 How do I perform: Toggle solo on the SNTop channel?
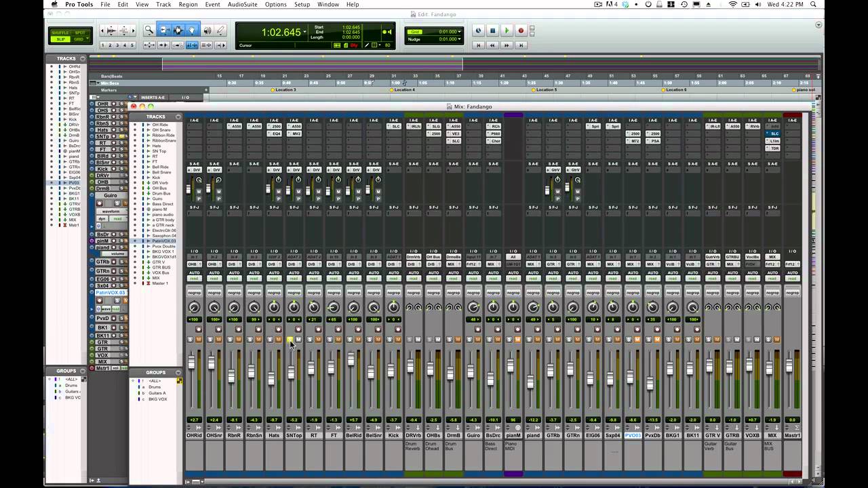click(290, 339)
